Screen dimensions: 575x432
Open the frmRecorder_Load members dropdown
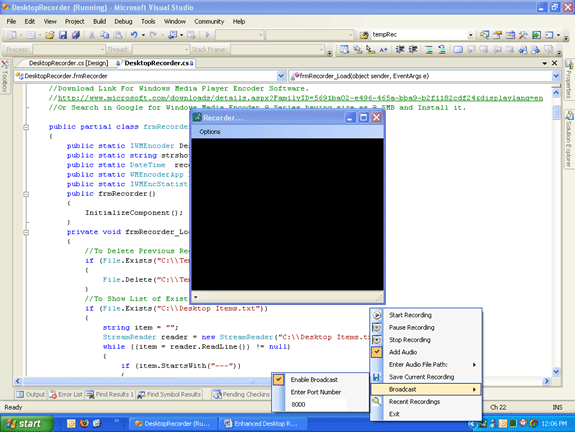(556, 76)
